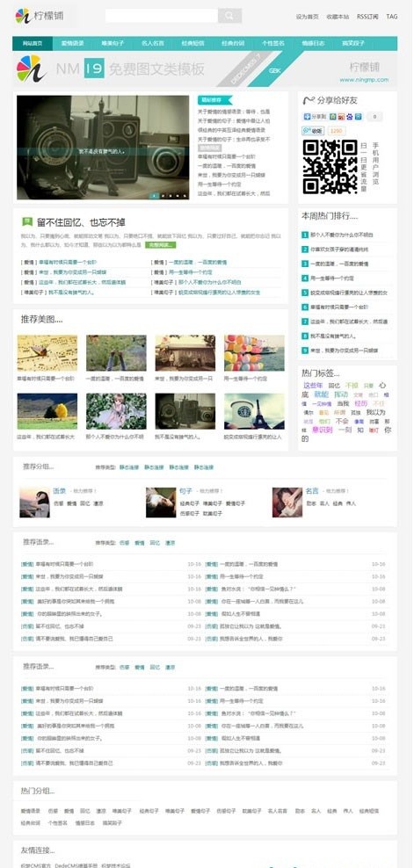Open the 句子 group avatar image
The image size is (414, 868).
click(161, 503)
